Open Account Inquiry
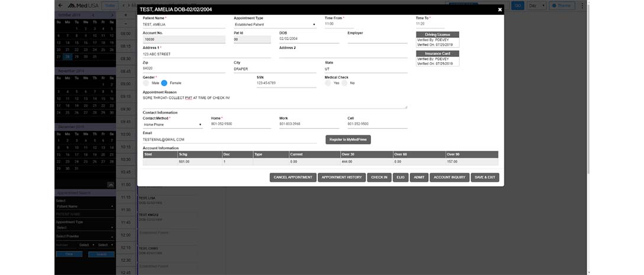This screenshot has height=275, width=644. click(x=449, y=177)
